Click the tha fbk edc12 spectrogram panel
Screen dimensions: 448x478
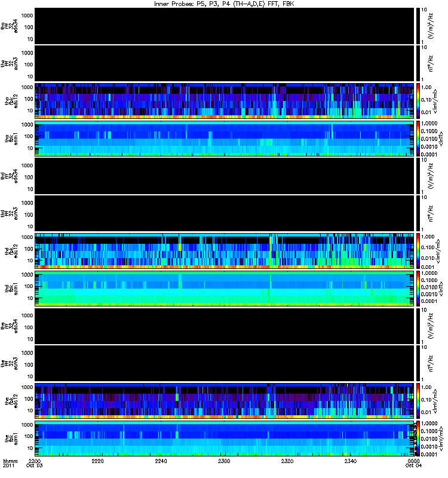coord(225,101)
